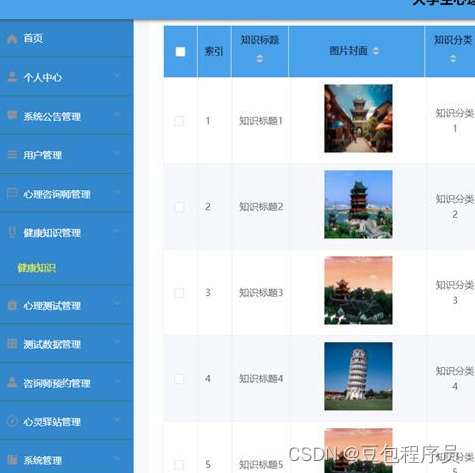Open the 系统公告管理 menu label
The height and width of the screenshot is (473, 475).
[x=52, y=117]
